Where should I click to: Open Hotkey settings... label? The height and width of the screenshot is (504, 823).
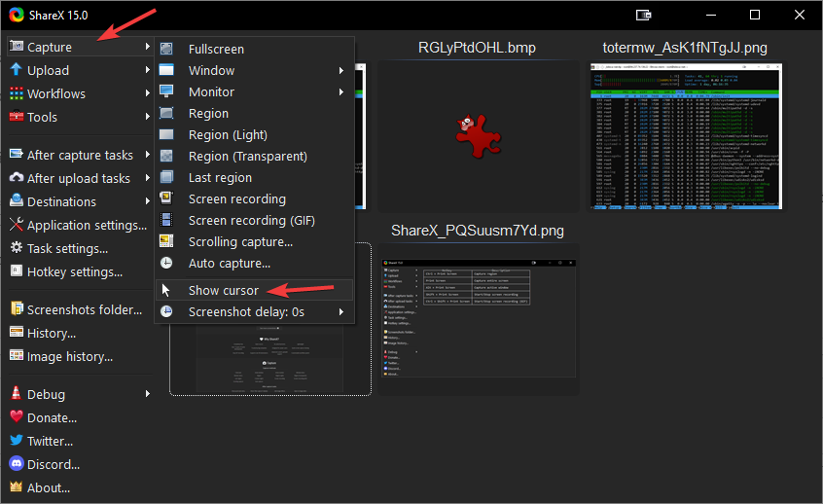click(x=75, y=272)
